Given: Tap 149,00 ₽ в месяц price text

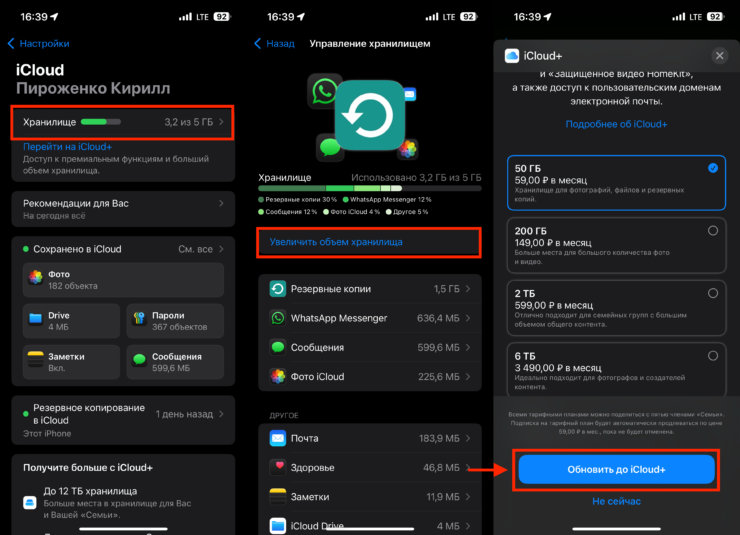Looking at the screenshot, I should 553,242.
